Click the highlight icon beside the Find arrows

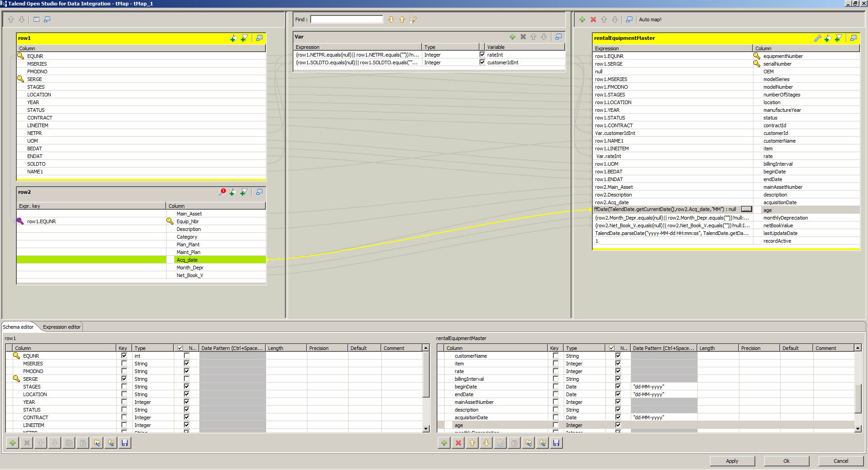(x=413, y=19)
